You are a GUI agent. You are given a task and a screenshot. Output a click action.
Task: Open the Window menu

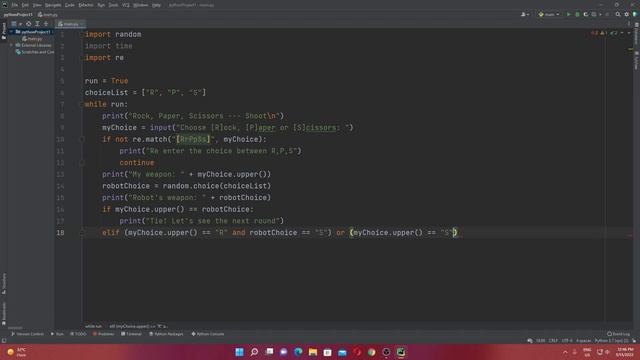click(x=141, y=5)
